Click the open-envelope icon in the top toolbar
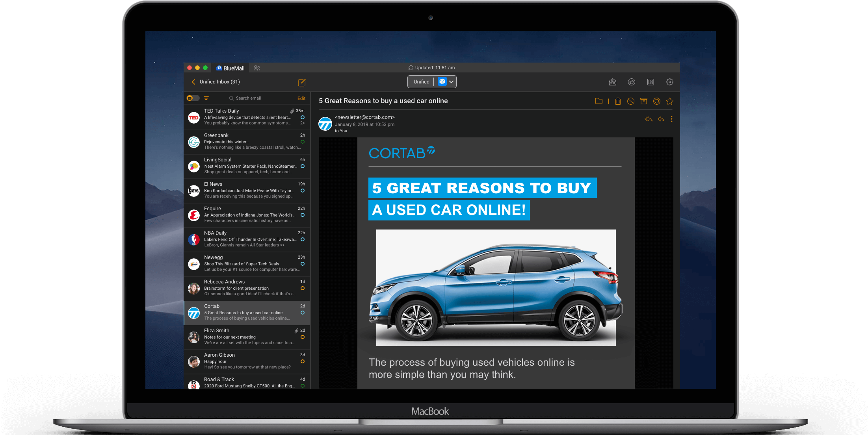Screen dimensions: 868x435 click(x=613, y=82)
